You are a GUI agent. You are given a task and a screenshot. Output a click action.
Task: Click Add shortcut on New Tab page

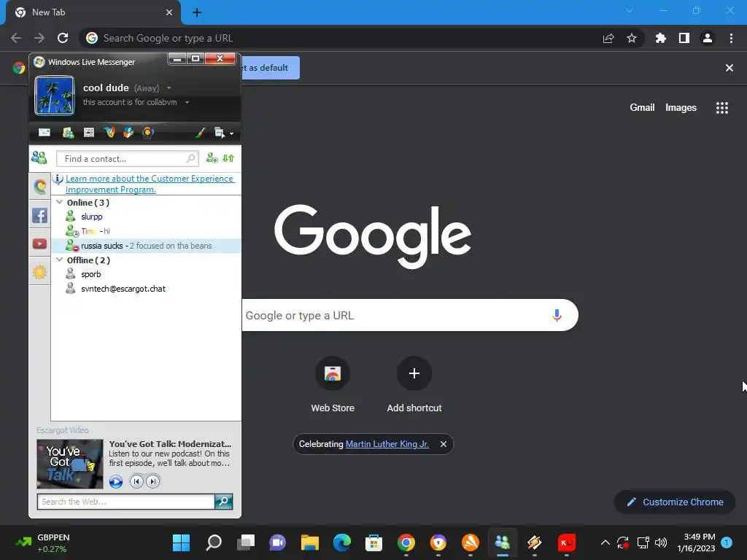(x=414, y=385)
